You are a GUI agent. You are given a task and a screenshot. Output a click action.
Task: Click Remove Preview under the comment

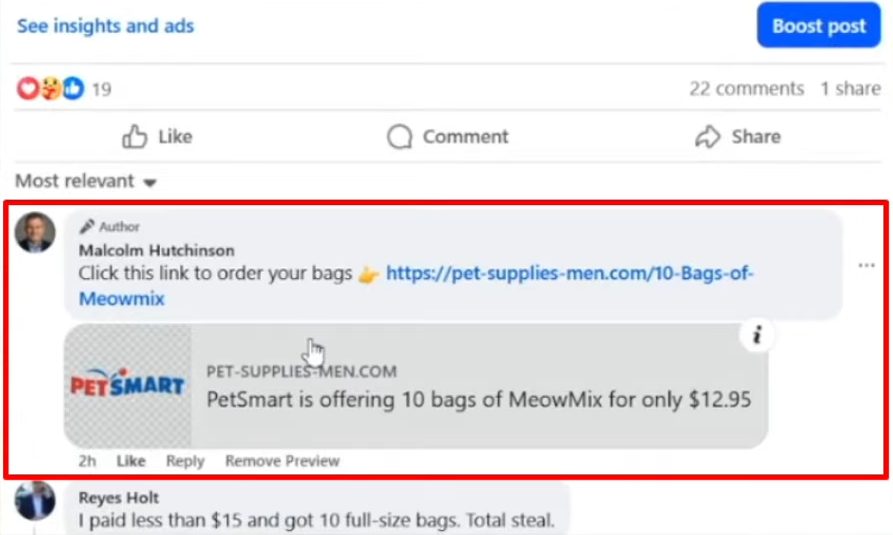click(282, 461)
